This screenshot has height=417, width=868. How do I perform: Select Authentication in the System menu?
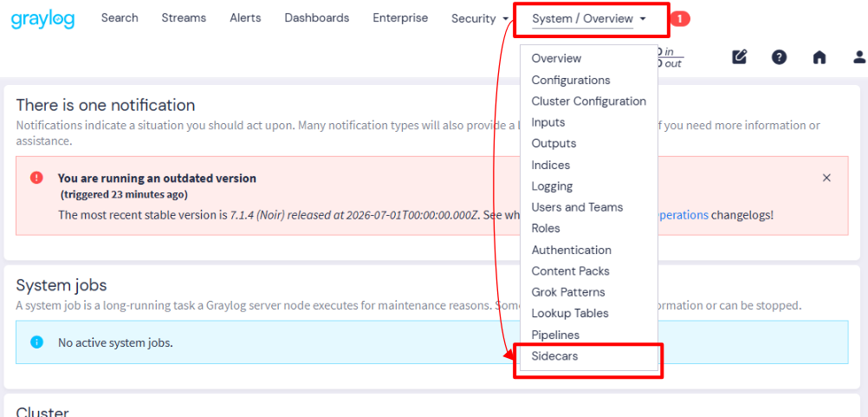(x=571, y=250)
